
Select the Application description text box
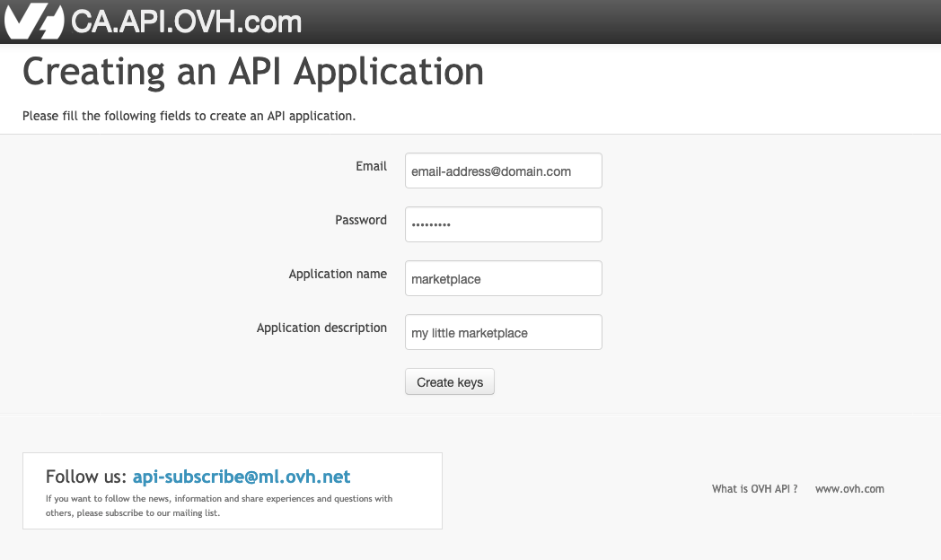click(503, 332)
